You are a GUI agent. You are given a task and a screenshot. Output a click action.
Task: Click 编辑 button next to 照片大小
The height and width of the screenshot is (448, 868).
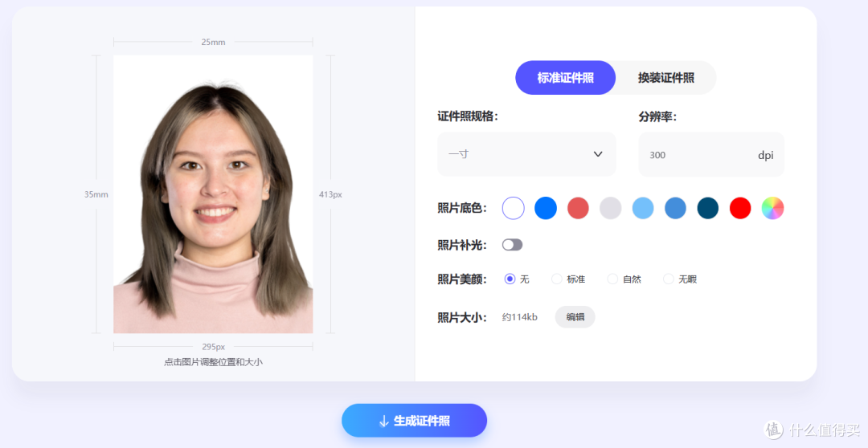point(575,317)
